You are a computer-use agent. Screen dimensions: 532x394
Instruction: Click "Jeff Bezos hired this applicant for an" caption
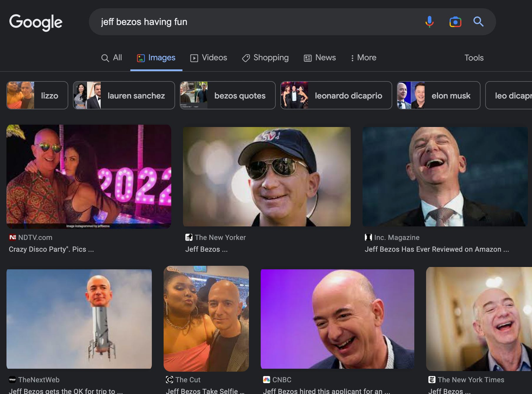pos(326,391)
